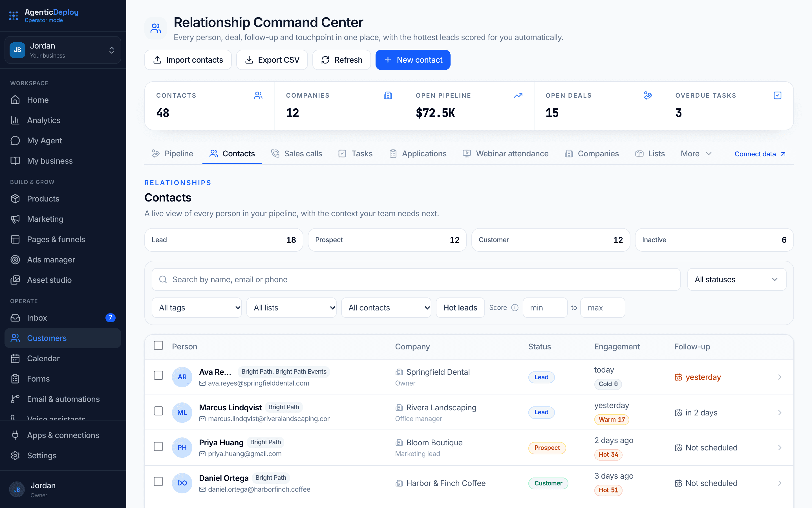The image size is (812, 508).
Task: Open the Marcus Lindqvist row chevron
Action: pyautogui.click(x=780, y=413)
